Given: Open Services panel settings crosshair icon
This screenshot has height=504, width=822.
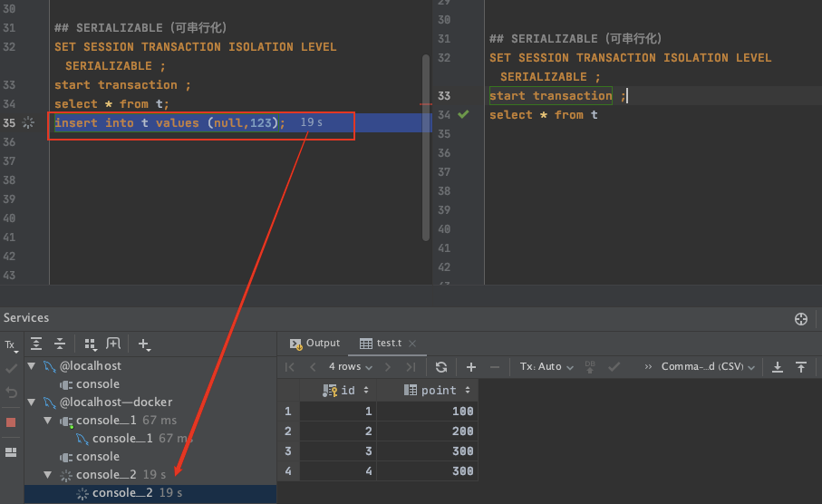Looking at the screenshot, I should click(x=800, y=319).
